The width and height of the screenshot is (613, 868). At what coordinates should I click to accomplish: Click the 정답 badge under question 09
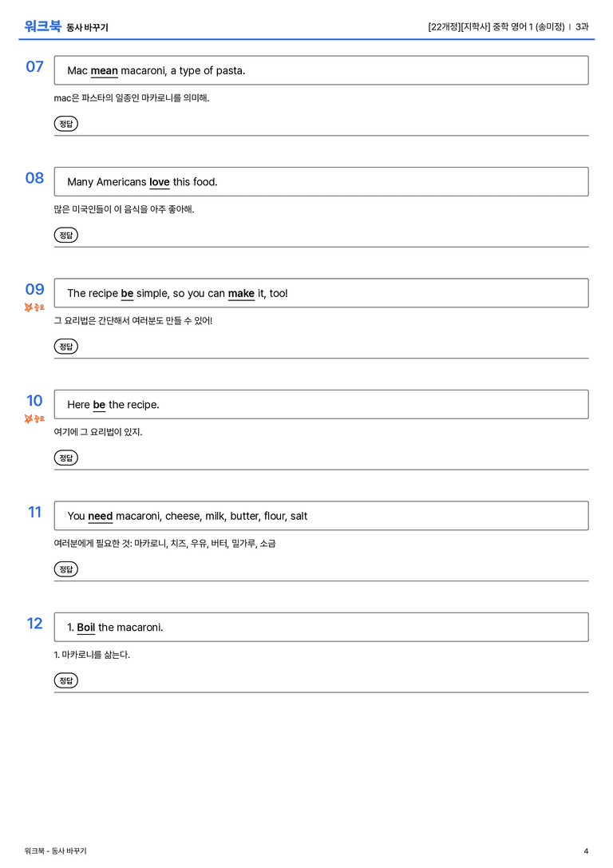click(65, 346)
